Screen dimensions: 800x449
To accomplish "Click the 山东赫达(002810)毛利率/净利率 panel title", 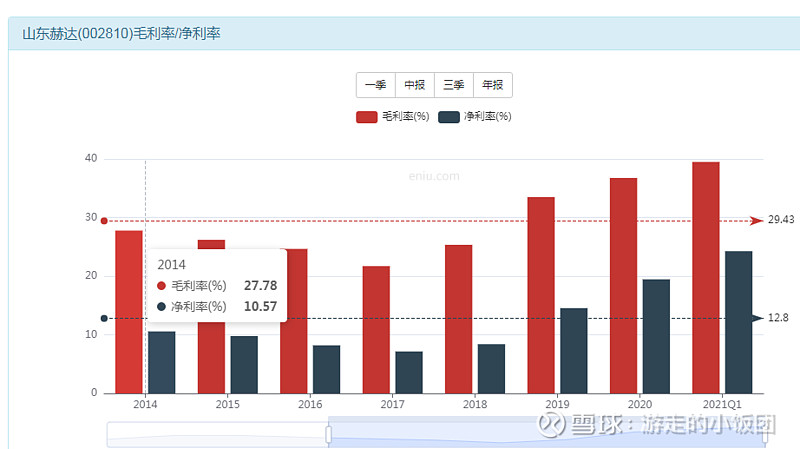I will tap(121, 34).
